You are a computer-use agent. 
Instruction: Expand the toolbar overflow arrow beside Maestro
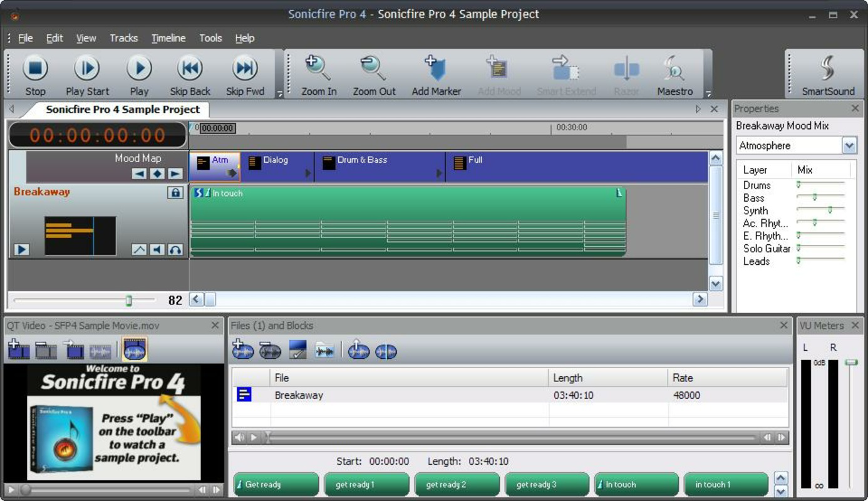point(708,94)
